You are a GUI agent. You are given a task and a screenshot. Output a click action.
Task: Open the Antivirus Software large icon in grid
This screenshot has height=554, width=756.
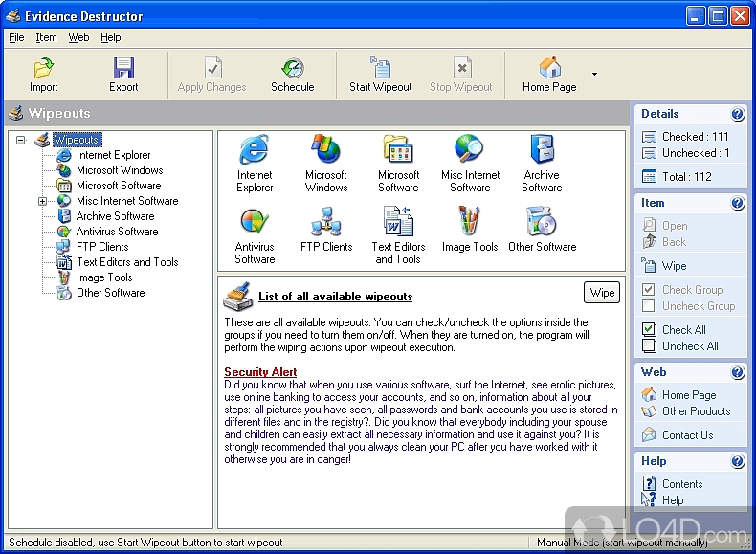[255, 221]
